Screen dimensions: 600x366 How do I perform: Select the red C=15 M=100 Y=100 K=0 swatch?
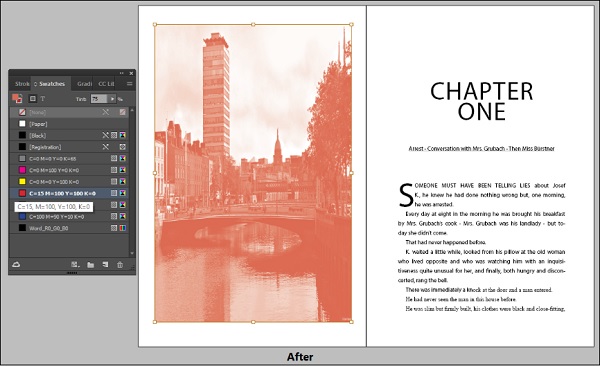(69, 193)
